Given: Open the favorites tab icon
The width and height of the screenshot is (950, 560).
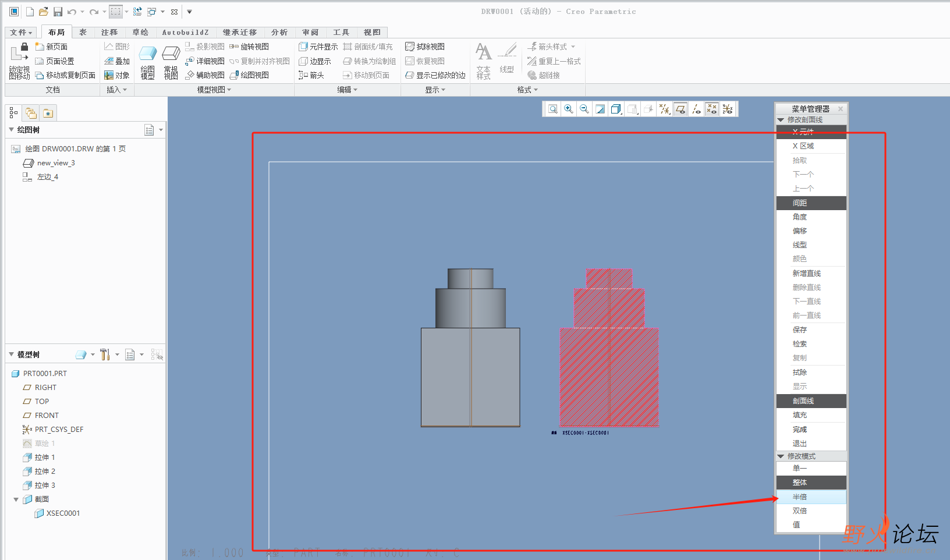Looking at the screenshot, I should pos(48,113).
